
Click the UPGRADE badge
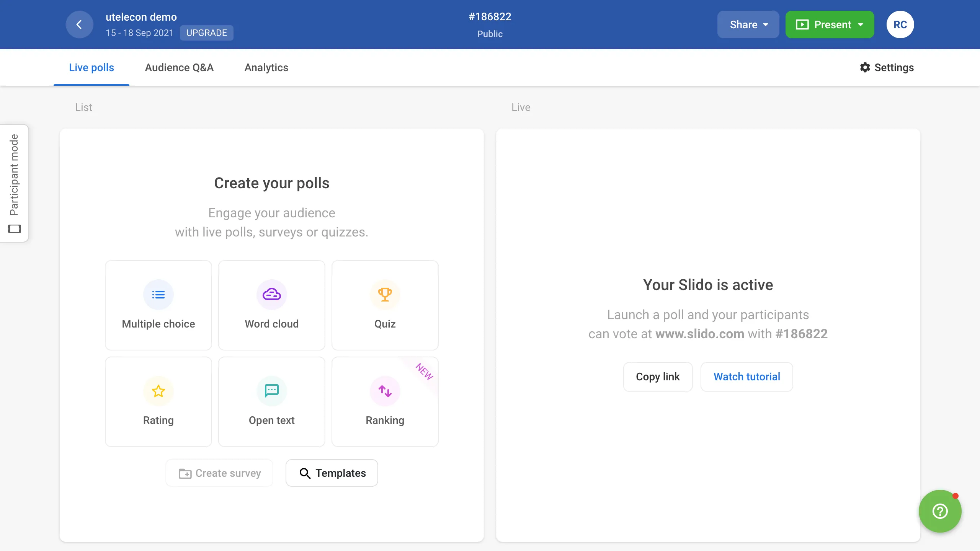point(206,33)
